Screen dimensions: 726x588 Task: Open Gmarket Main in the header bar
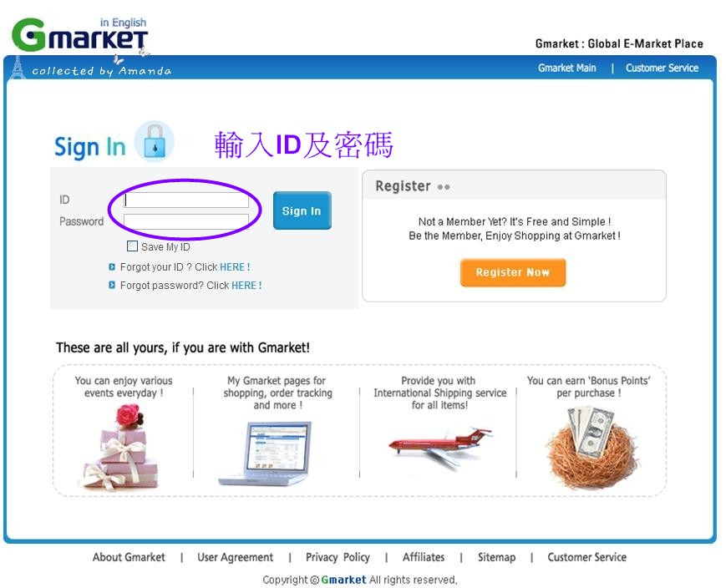566,68
